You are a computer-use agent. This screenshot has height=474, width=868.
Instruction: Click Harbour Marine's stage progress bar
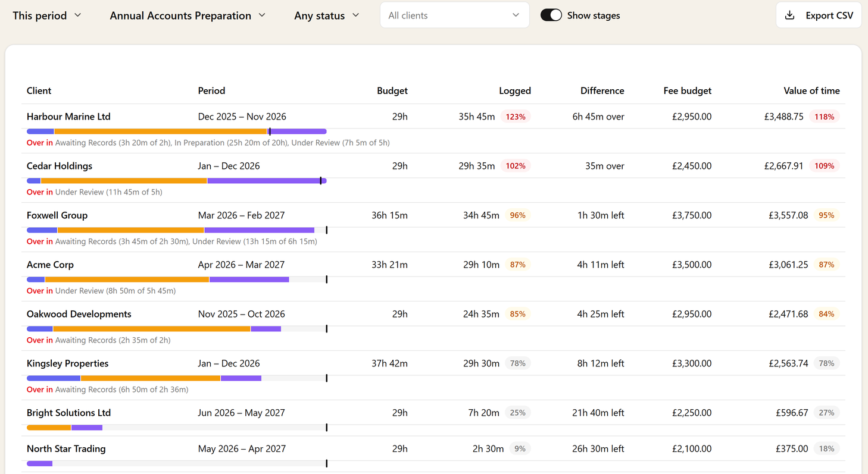(x=177, y=131)
